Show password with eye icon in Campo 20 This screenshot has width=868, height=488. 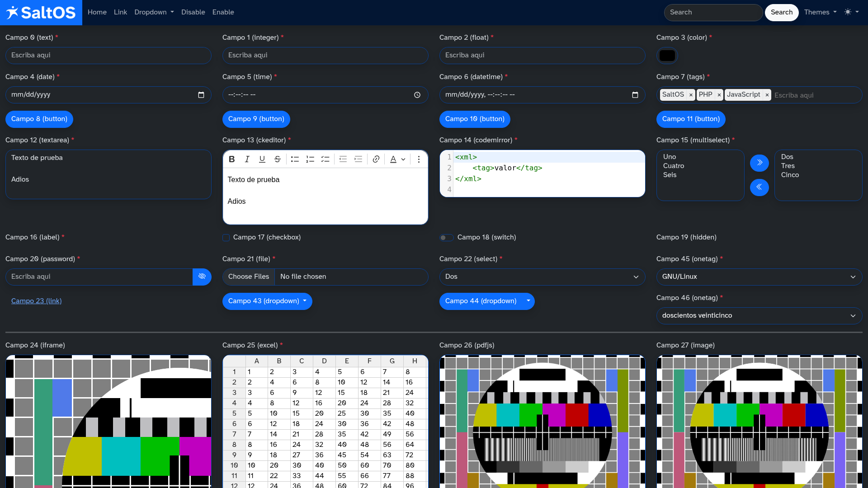click(202, 277)
